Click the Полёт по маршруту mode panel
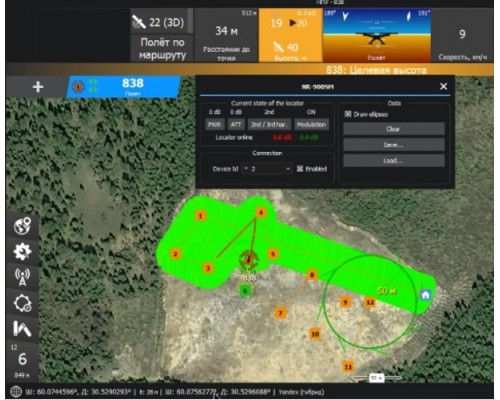This screenshot has height=400, width=500. click(x=162, y=48)
